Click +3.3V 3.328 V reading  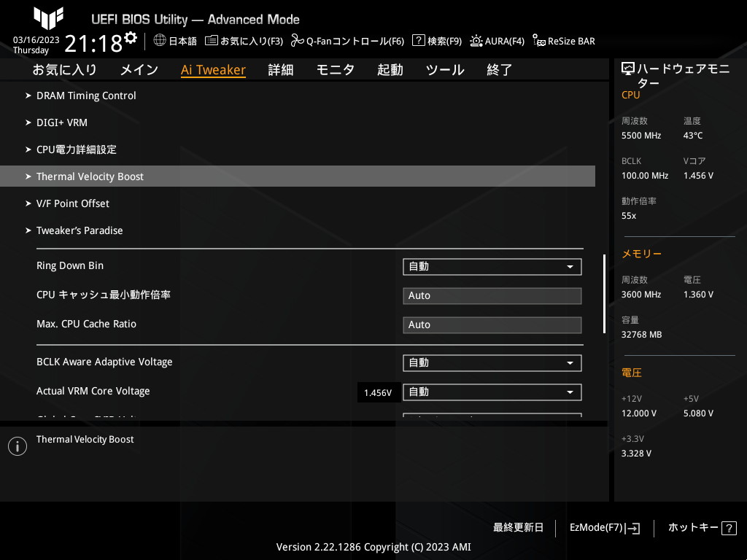click(x=636, y=454)
